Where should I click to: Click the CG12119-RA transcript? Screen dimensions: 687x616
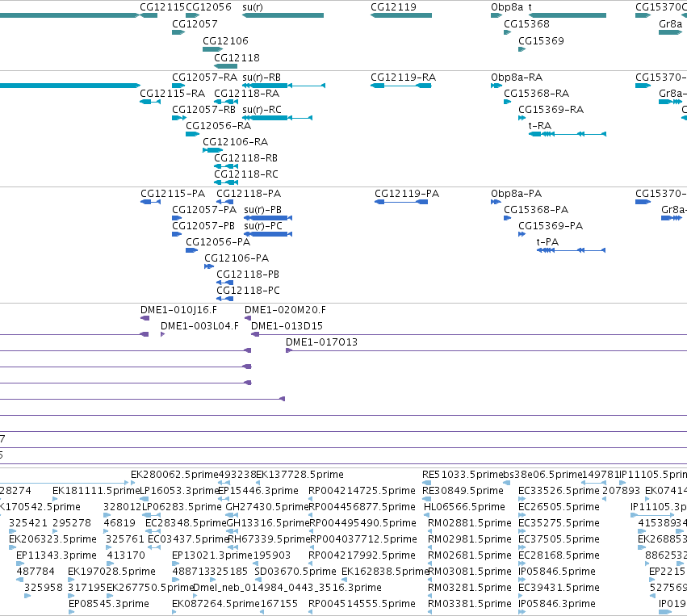pyautogui.click(x=401, y=86)
